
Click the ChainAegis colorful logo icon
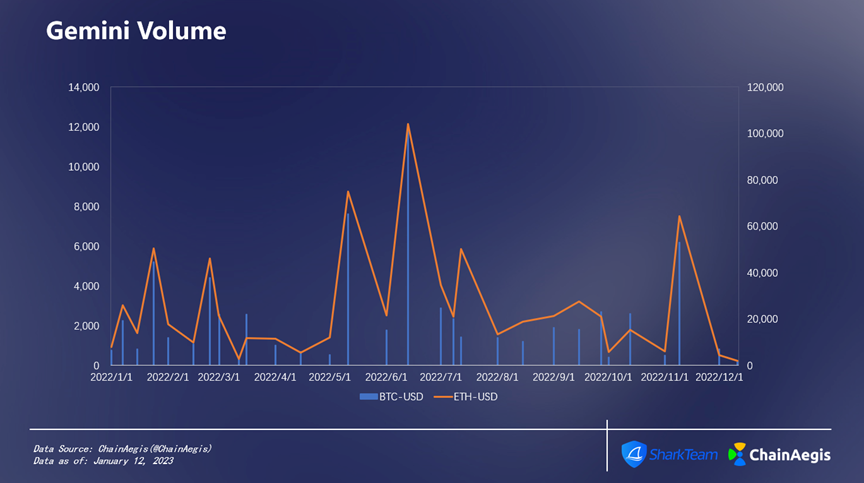tap(737, 454)
